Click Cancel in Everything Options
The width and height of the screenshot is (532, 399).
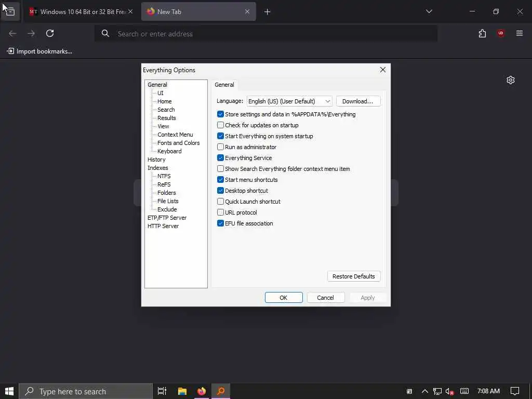click(x=326, y=298)
